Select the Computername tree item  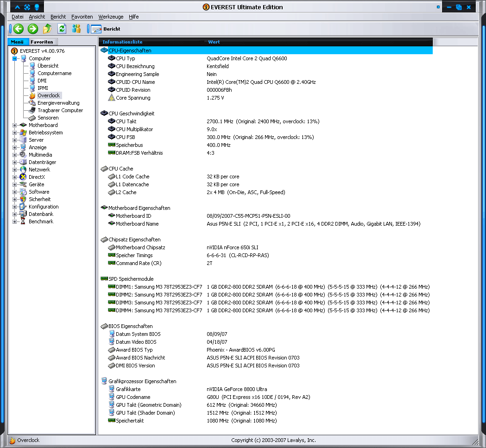coord(55,73)
